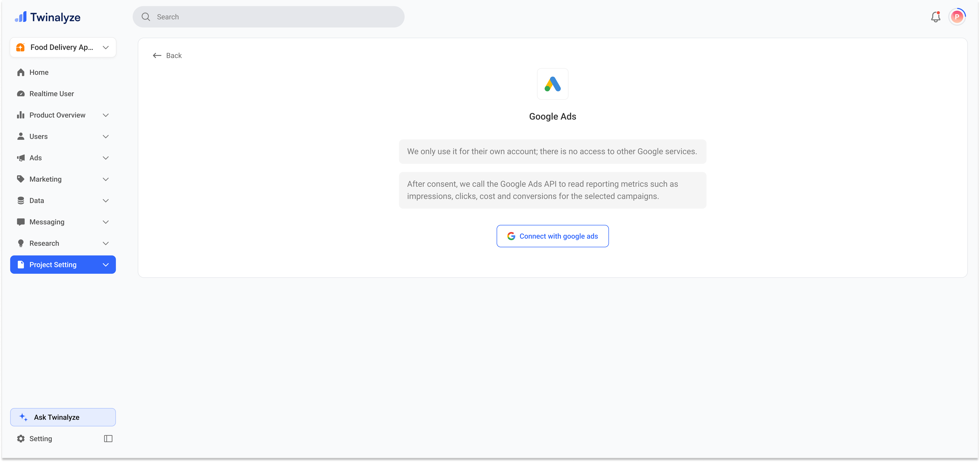980x462 pixels.
Task: Click the Users person icon
Action: [x=21, y=136]
